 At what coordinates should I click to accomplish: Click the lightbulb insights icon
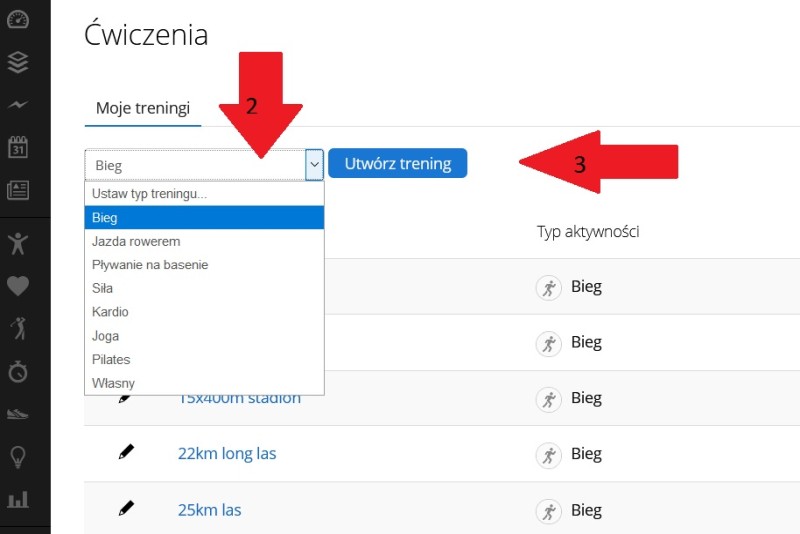18,457
